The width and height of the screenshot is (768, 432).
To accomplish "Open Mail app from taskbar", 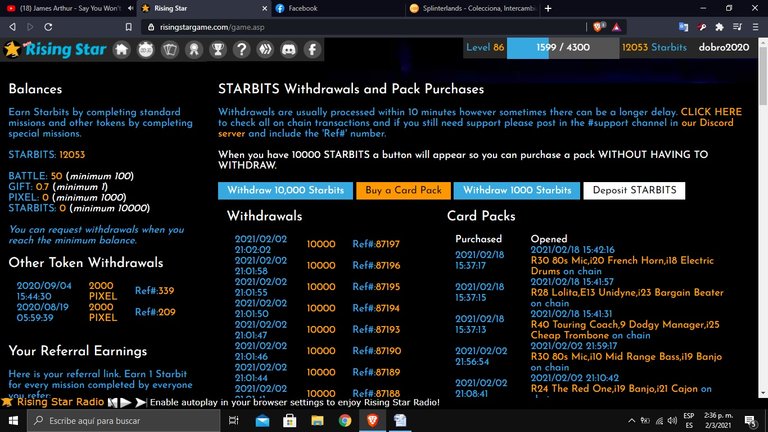I will tap(262, 421).
